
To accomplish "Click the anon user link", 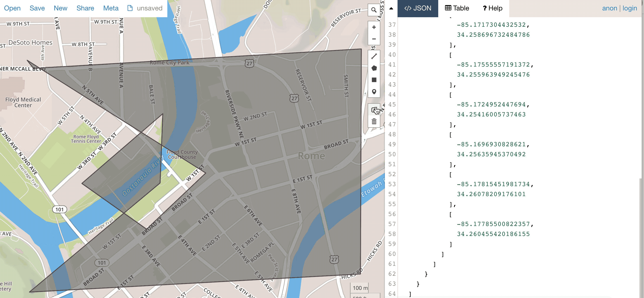I will point(609,8).
